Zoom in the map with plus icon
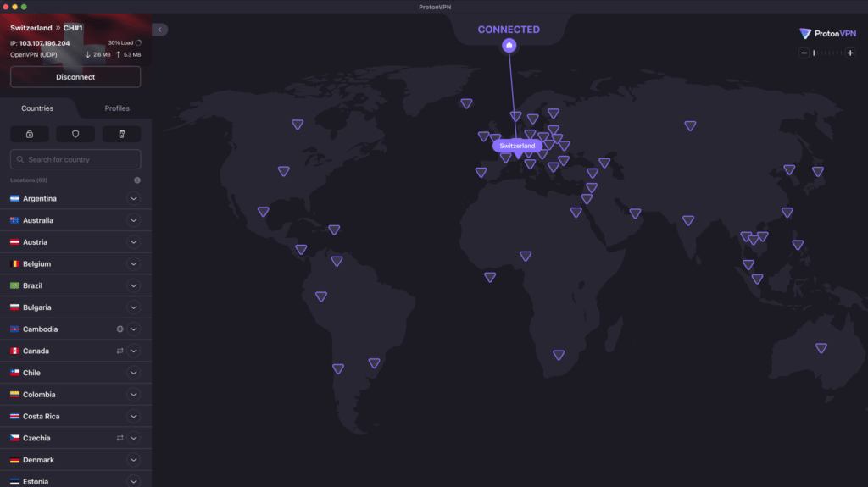Viewport: 868px width, 487px height. pyautogui.click(x=850, y=53)
